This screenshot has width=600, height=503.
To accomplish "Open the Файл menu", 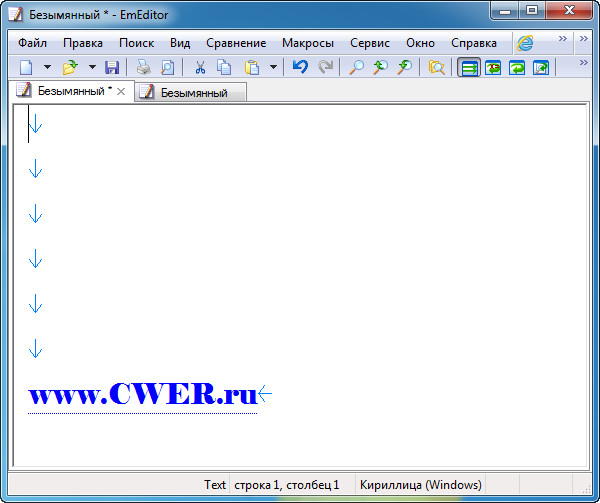I will coord(33,43).
